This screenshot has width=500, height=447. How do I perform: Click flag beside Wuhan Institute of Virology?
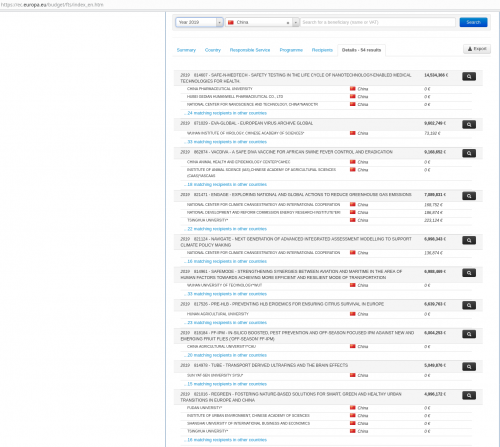pyautogui.click(x=353, y=133)
